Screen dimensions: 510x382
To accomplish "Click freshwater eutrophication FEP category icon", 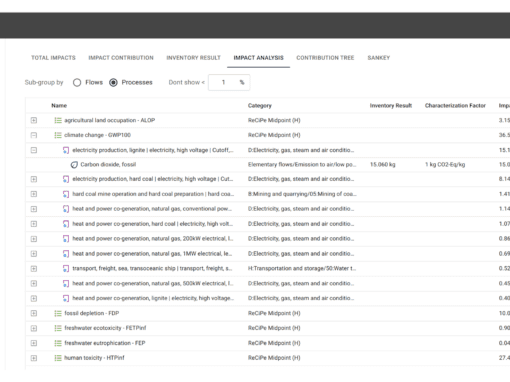I will (x=58, y=343).
